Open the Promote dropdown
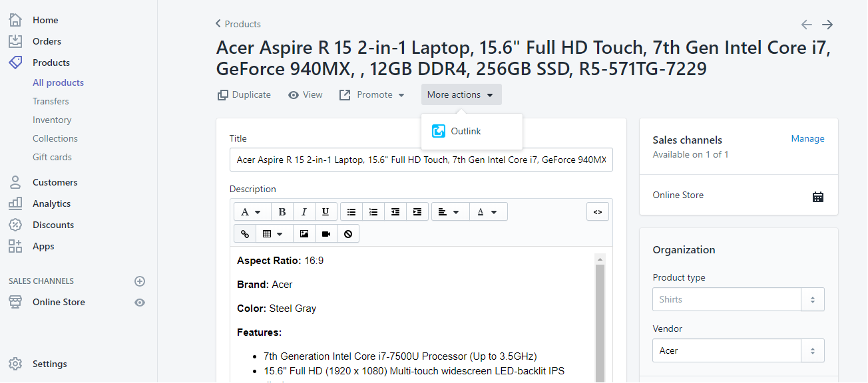Viewport: 868px width, 383px height. [x=372, y=95]
